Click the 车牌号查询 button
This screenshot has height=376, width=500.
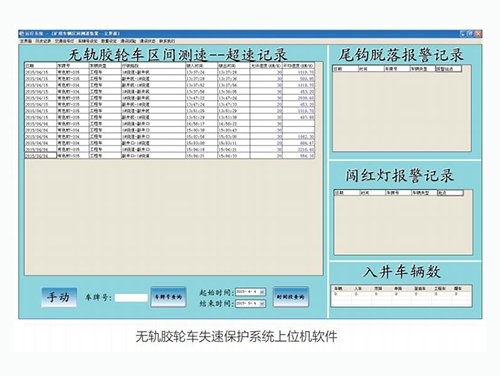[x=168, y=297]
